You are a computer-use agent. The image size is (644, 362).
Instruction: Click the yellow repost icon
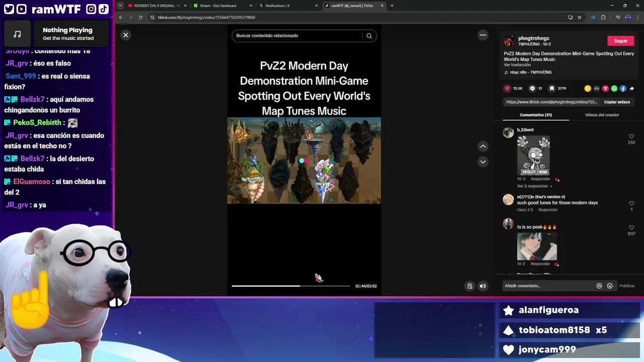587,88
